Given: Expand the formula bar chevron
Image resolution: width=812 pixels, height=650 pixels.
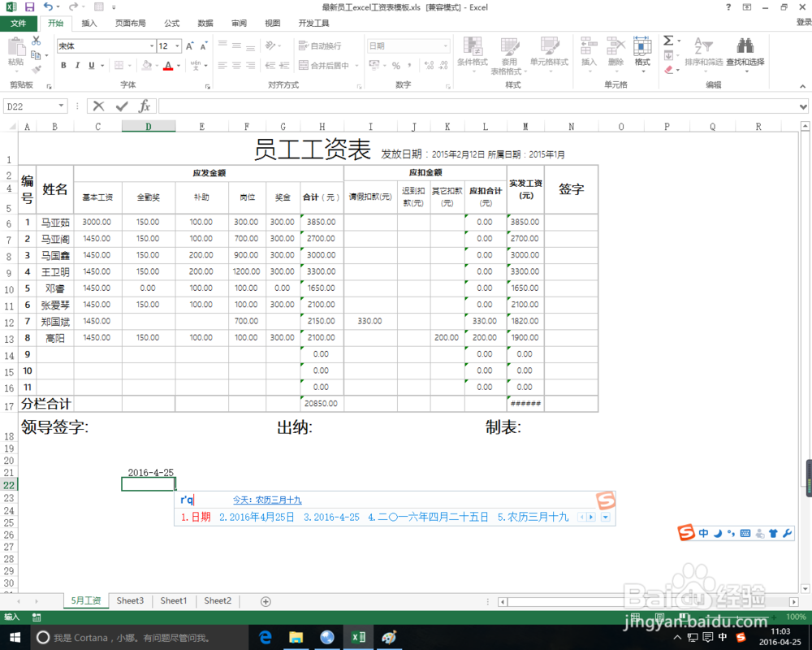Looking at the screenshot, I should (803, 106).
